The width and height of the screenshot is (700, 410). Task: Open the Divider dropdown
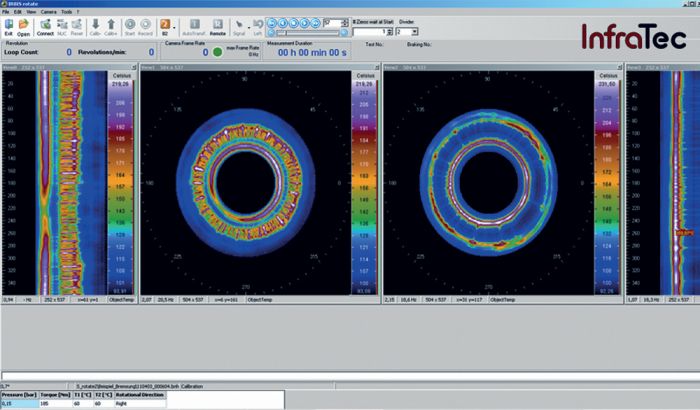415,32
